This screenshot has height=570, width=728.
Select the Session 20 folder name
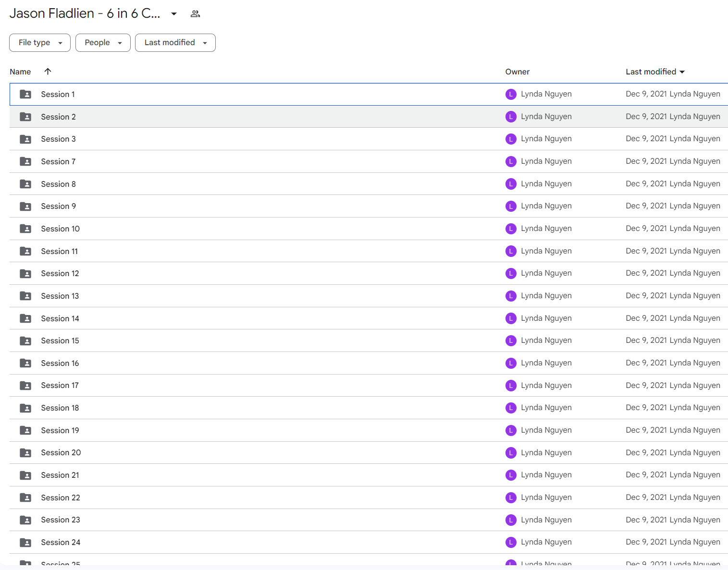tap(61, 452)
